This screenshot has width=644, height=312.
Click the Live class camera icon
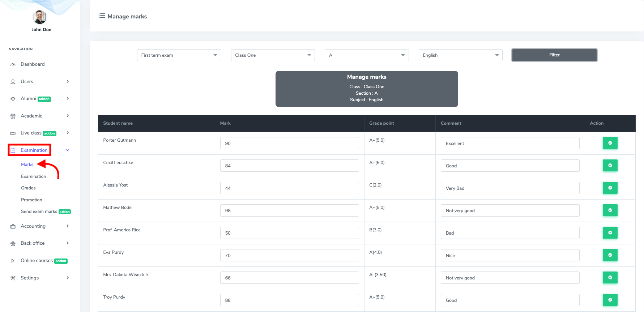[13, 133]
